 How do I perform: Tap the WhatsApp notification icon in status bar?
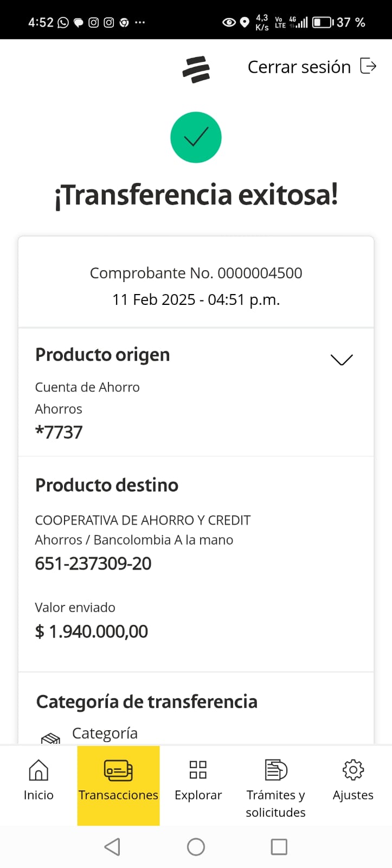63,22
